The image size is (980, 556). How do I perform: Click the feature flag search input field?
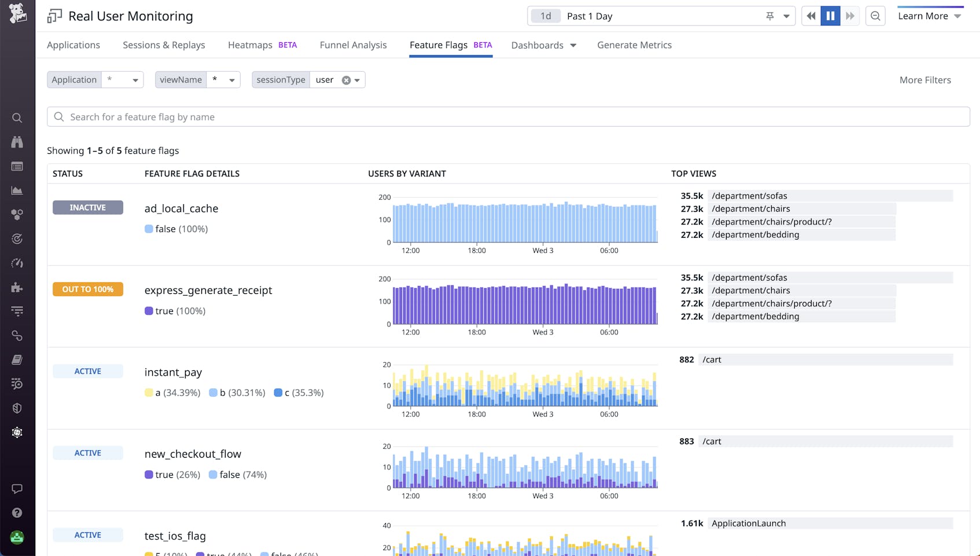click(x=289, y=116)
